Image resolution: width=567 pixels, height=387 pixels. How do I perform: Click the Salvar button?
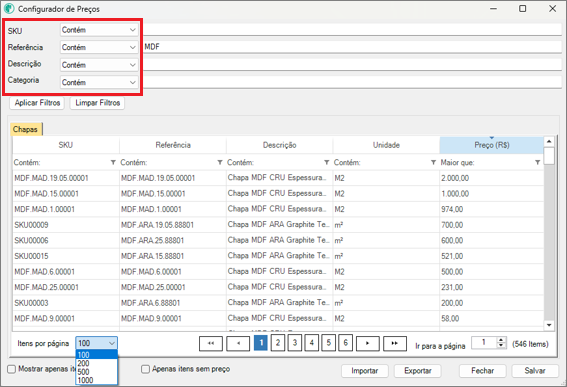pos(535,371)
